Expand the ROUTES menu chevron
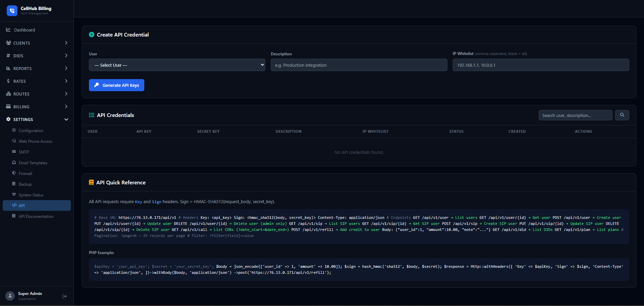This screenshot has width=644, height=306. 66,94
